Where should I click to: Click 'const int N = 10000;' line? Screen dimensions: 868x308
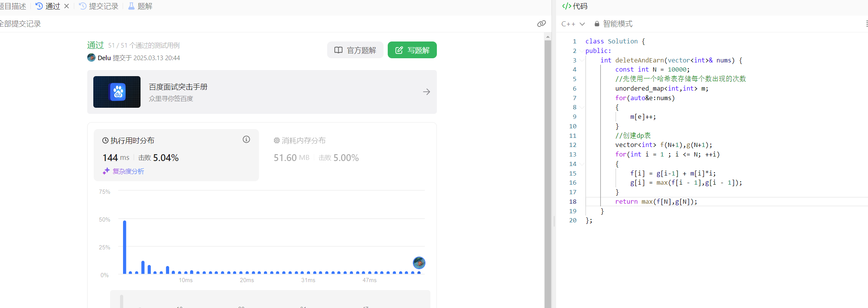coord(652,70)
